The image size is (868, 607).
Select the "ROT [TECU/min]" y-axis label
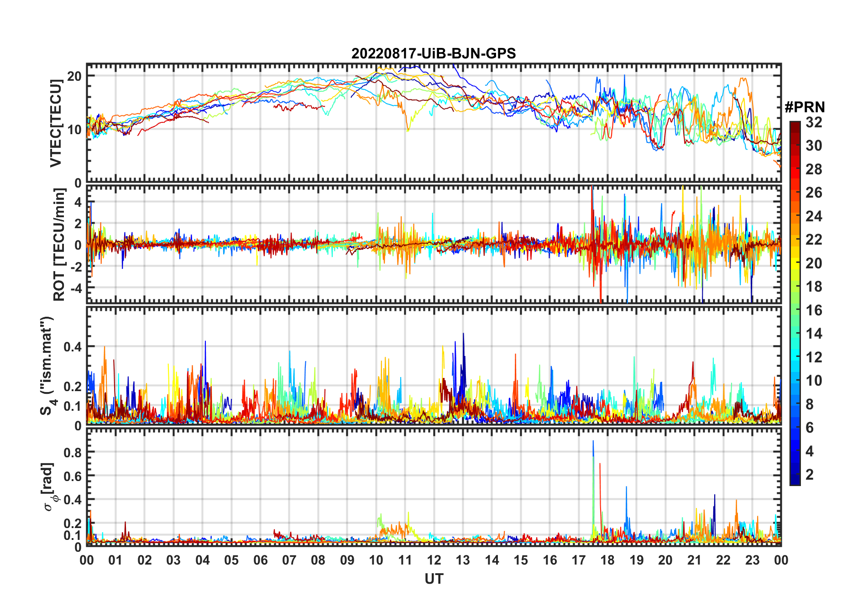[x=59, y=245]
